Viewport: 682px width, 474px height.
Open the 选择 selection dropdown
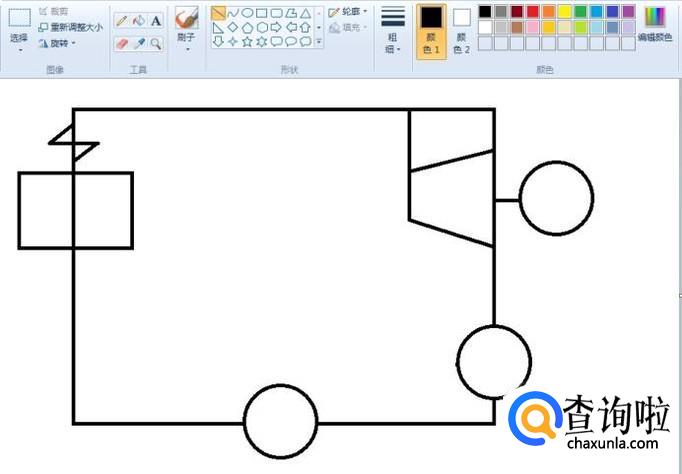pos(19,42)
